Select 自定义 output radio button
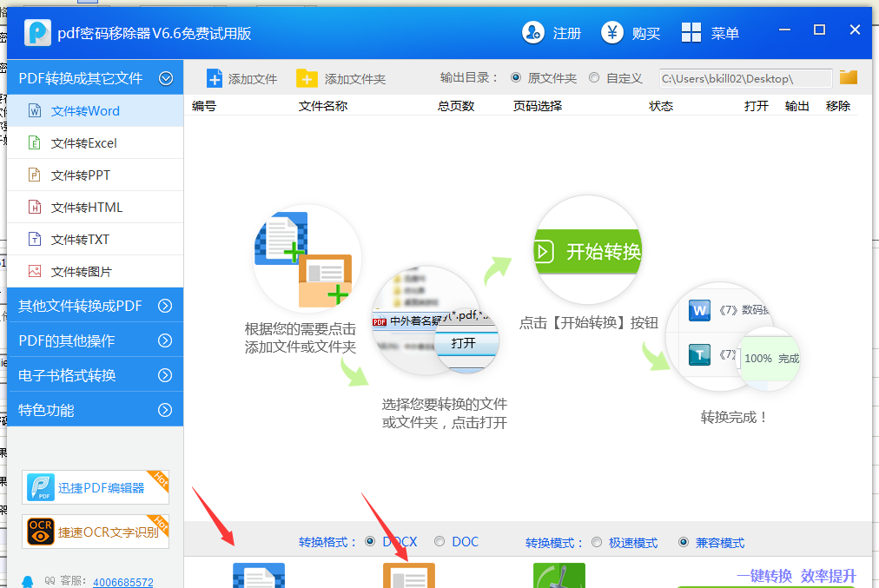The width and height of the screenshot is (879, 588). coord(594,78)
